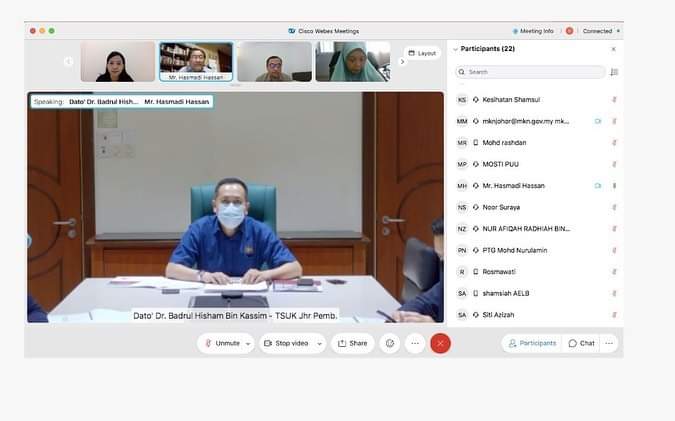This screenshot has width=675, height=421.
Task: Select participant shamsiah AELB
Action: tap(537, 293)
